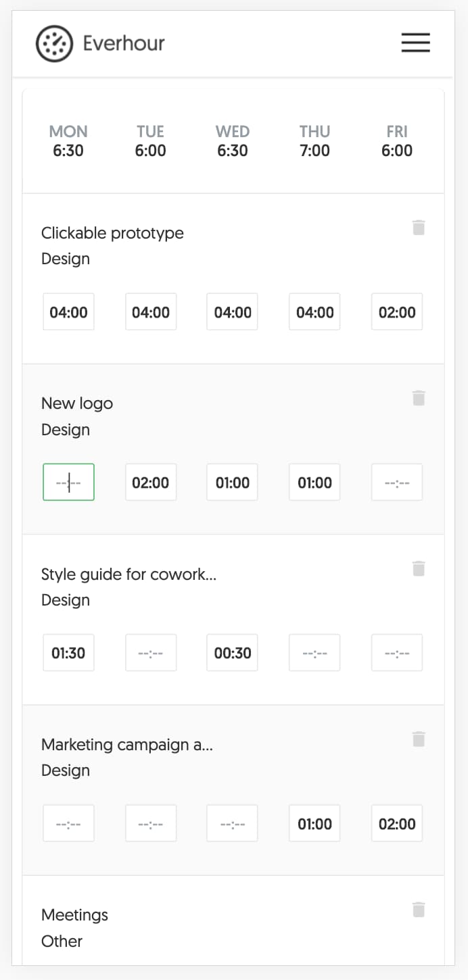Viewport: 468px width, 980px height.
Task: Edit Style guide Monday 01:30 field
Action: (68, 653)
